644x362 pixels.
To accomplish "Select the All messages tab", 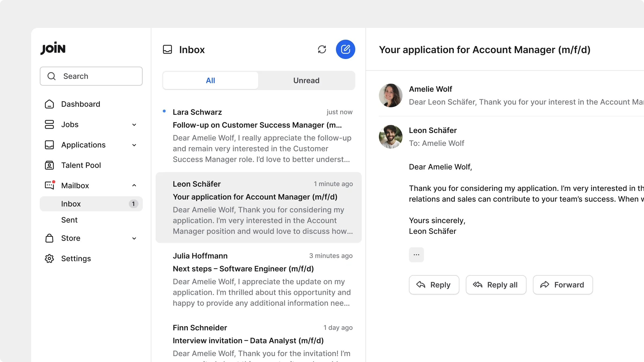I will (210, 80).
